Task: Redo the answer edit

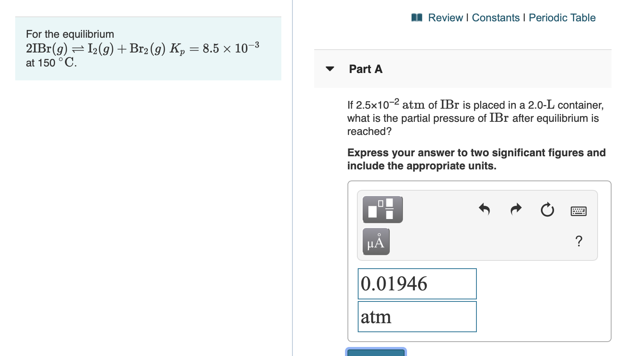Action: (x=515, y=210)
